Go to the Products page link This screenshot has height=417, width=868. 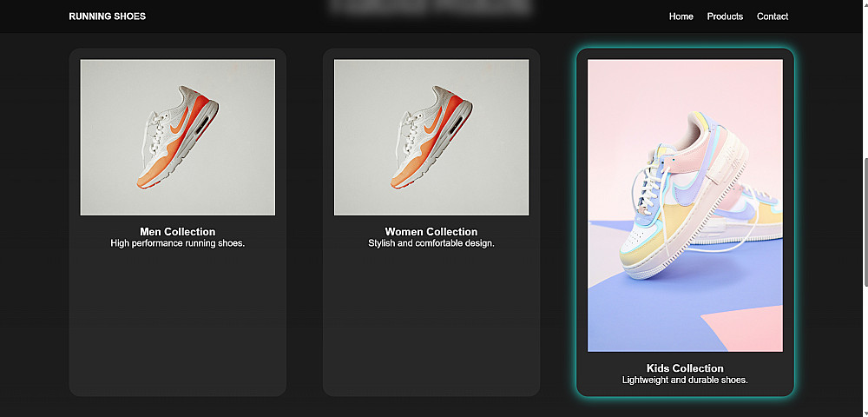[725, 17]
